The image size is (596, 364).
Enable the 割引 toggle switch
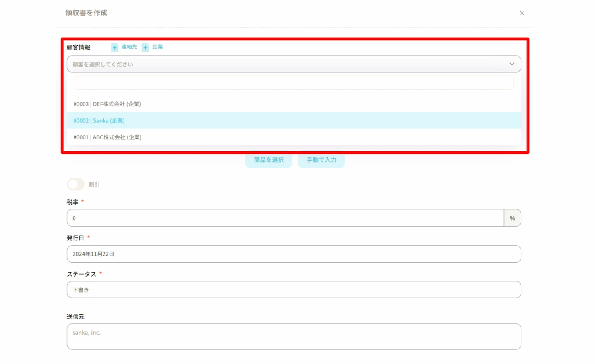[x=75, y=184]
